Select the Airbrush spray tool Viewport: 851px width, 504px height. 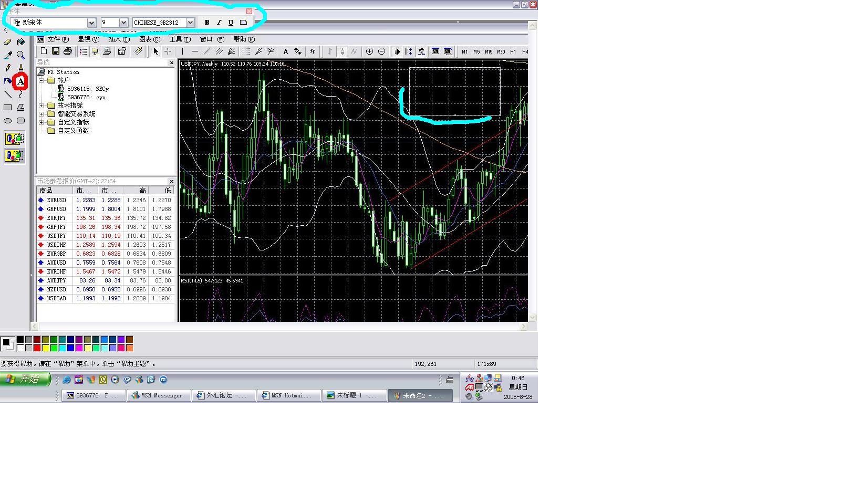click(x=7, y=81)
